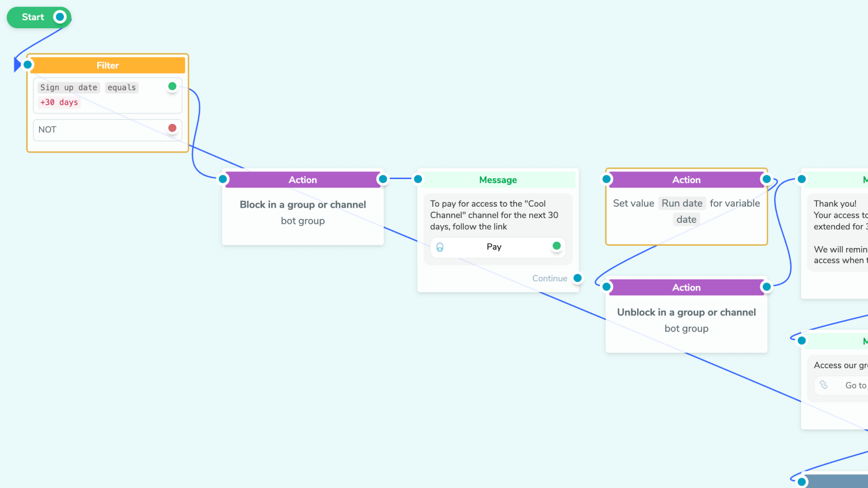Viewport: 868px width, 488px height.
Task: Click output connector of Unblock in a group action
Action: point(767,287)
